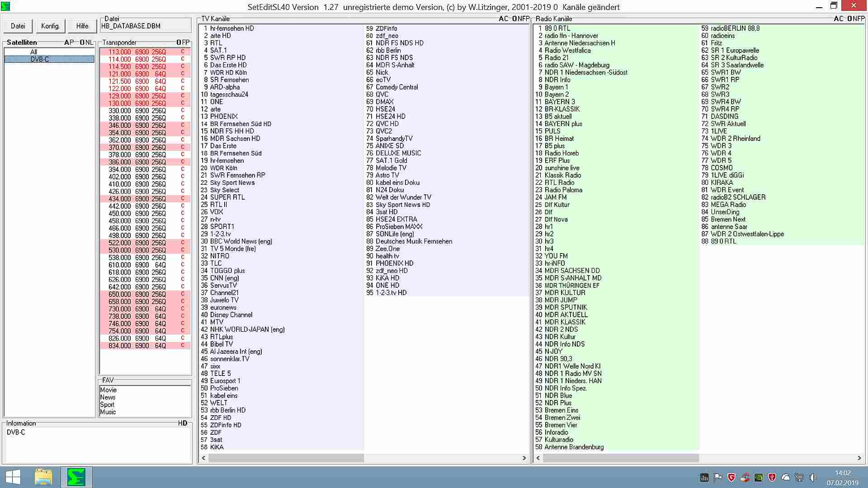Click the OneDrive cloud tray icon
Viewport: 868px width, 488px height.
coord(786,478)
